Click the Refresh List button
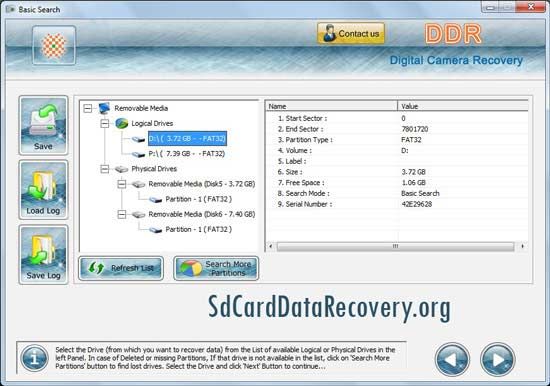This screenshot has width=550, height=386. pyautogui.click(x=121, y=268)
